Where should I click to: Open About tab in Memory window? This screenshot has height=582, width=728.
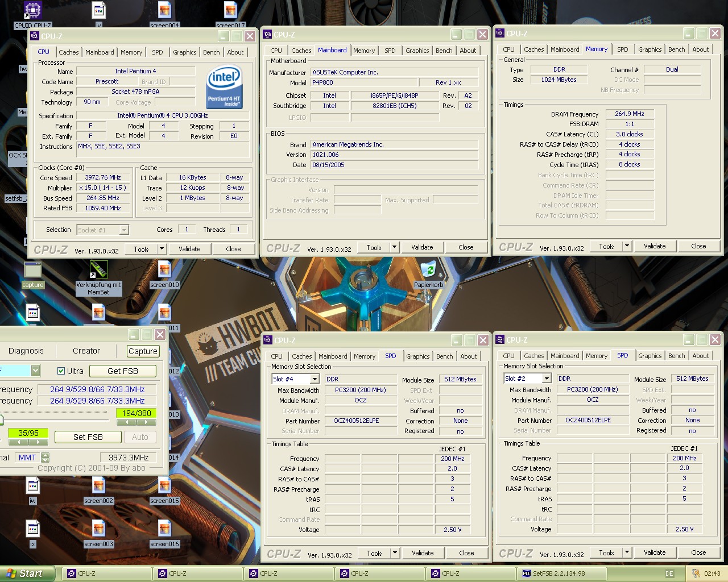click(x=701, y=49)
